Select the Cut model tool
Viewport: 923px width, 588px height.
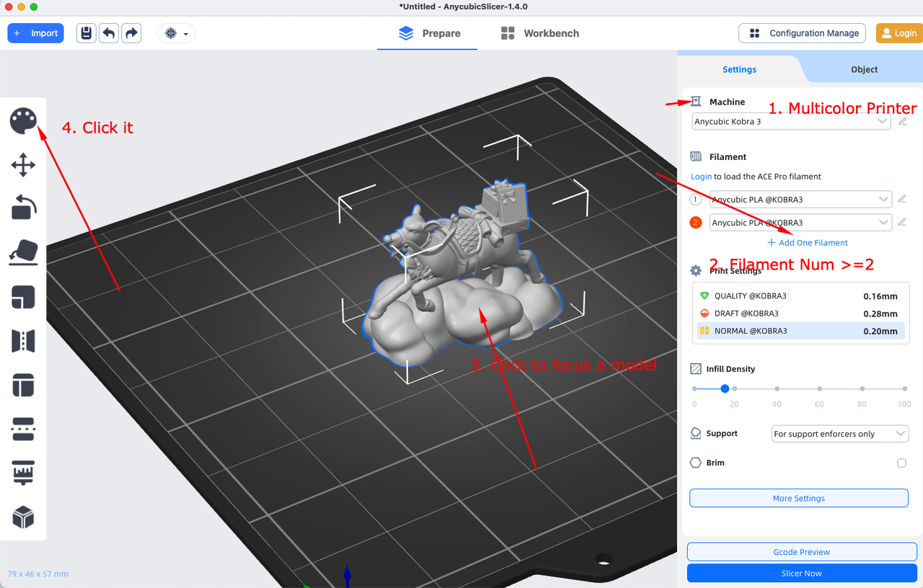click(23, 429)
